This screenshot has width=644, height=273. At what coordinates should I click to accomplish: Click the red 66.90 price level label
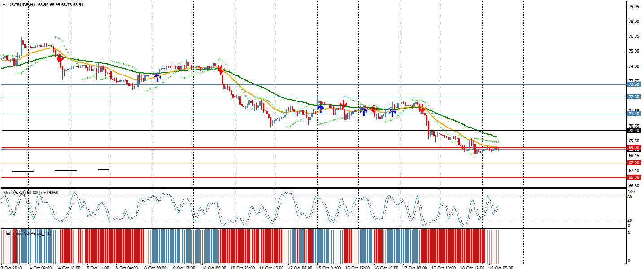633,177
